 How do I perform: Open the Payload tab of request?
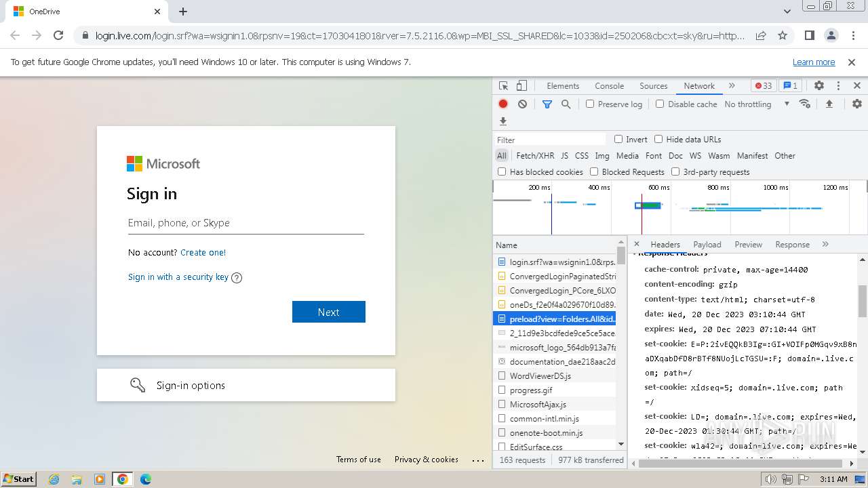pos(707,245)
